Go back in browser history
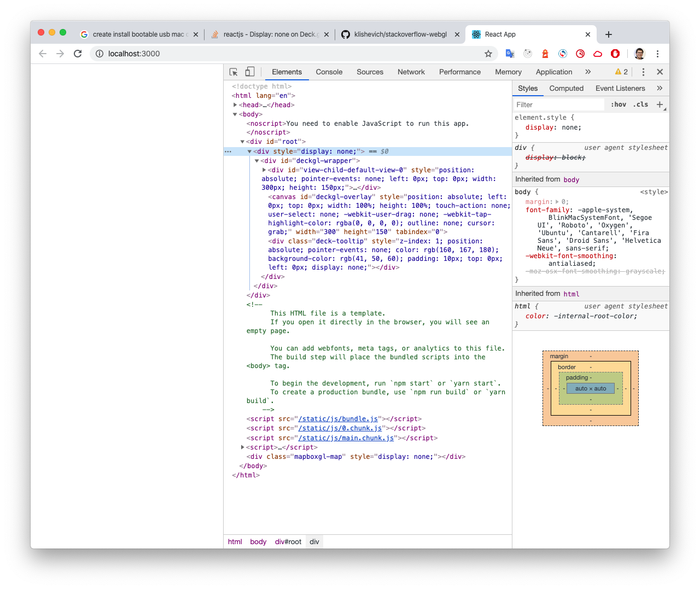 (x=43, y=54)
